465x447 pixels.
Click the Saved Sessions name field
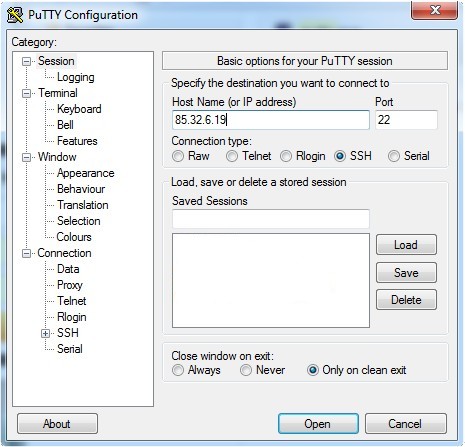271,219
